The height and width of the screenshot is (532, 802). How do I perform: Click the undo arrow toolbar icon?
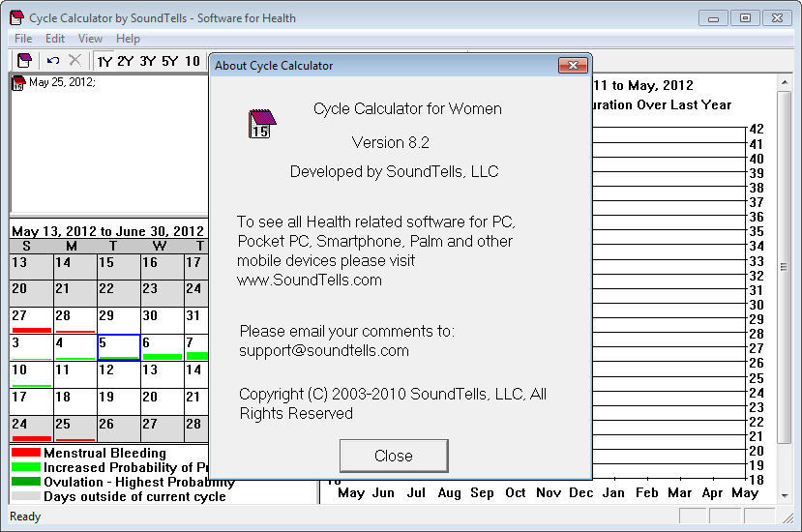click(x=53, y=61)
